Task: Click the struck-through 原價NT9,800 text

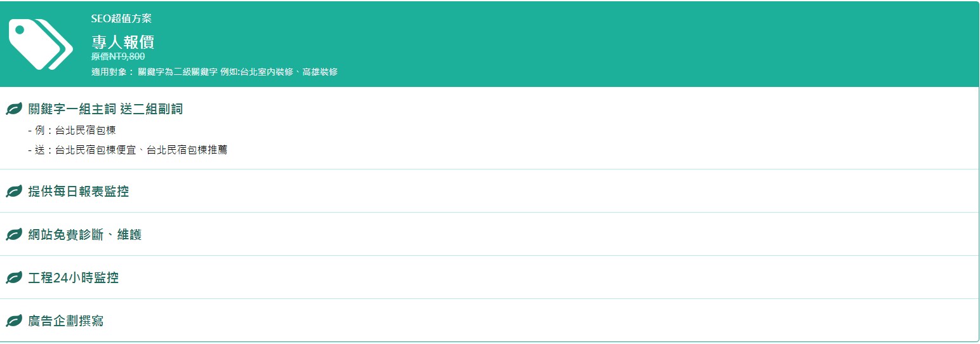Action: pos(118,56)
